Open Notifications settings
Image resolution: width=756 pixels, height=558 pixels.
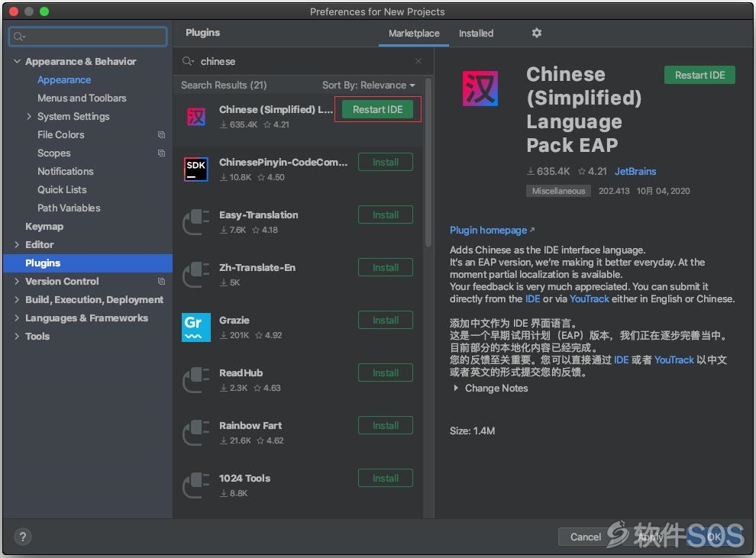click(x=66, y=171)
